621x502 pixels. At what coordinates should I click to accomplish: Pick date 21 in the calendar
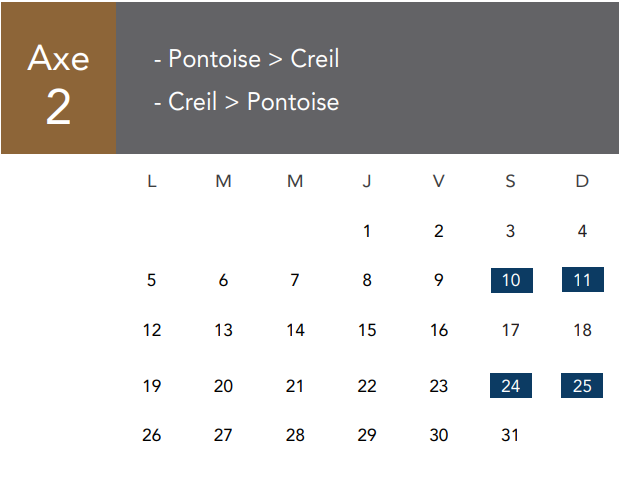[295, 386]
